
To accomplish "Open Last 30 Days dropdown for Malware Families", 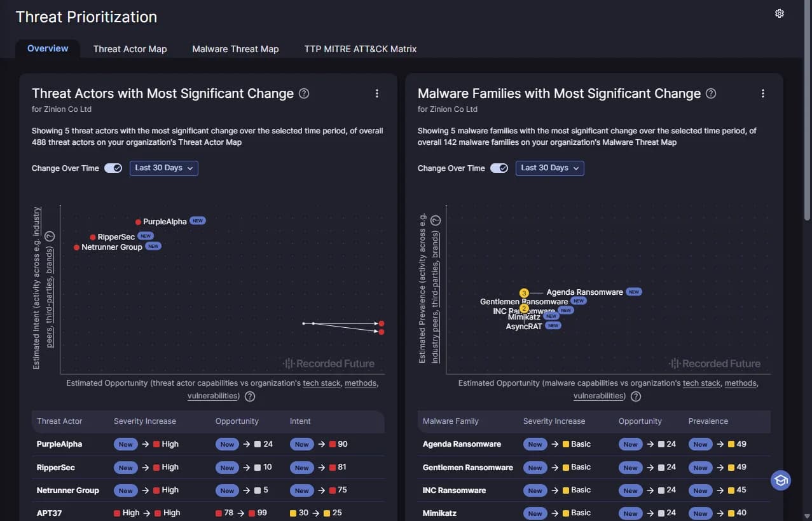I will coord(550,168).
